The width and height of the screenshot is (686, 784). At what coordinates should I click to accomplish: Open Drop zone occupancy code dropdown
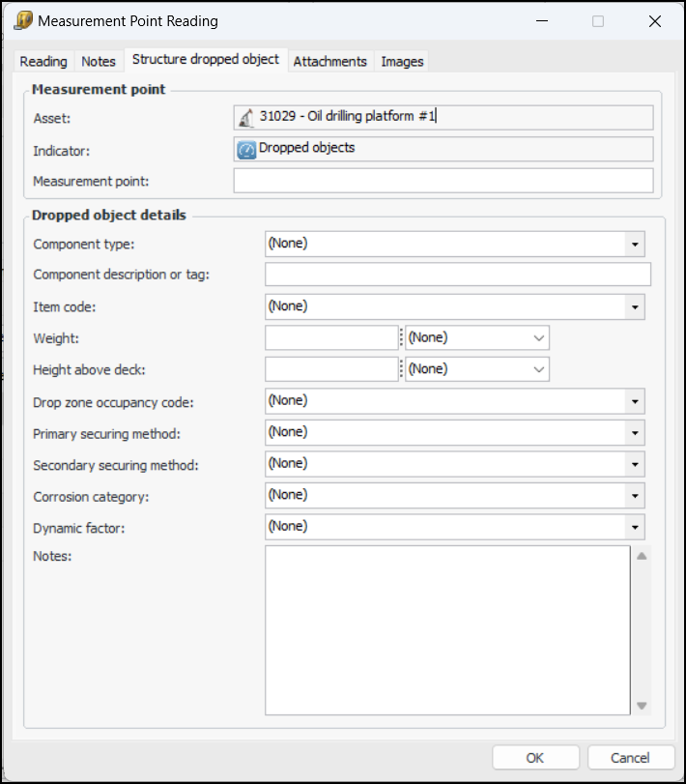click(x=635, y=401)
